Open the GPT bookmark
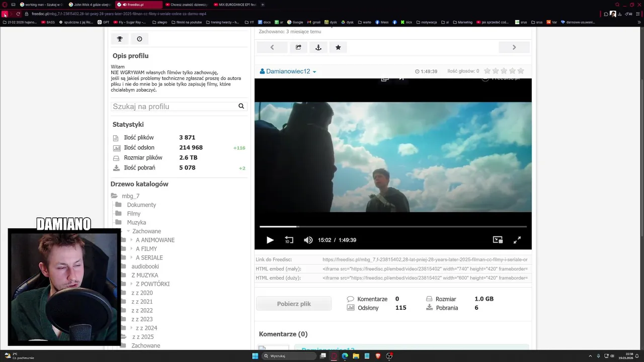644x362 pixels. pos(104,22)
